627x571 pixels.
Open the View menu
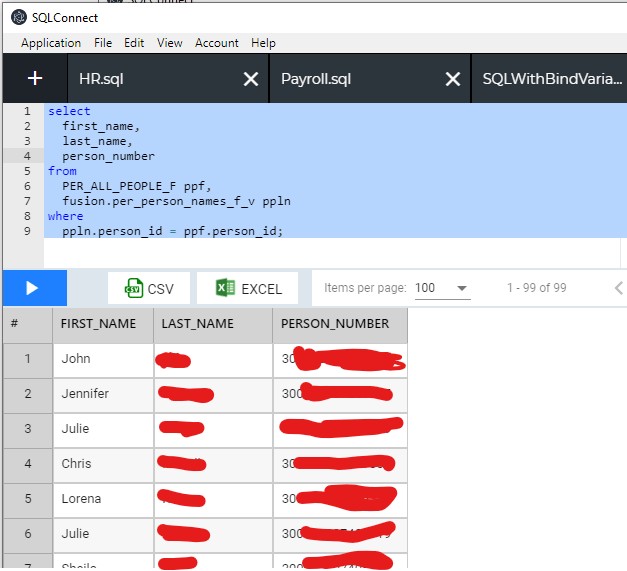point(170,43)
